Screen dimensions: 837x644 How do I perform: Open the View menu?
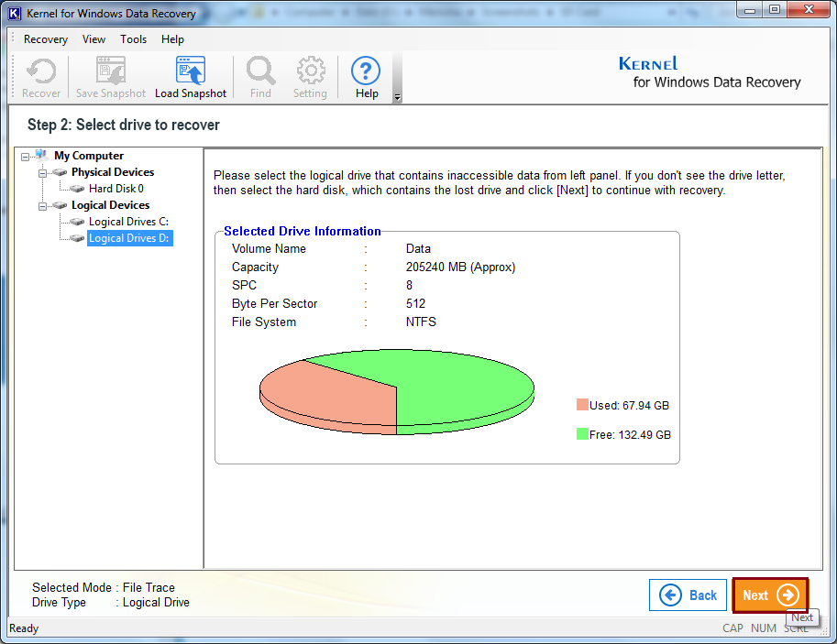pyautogui.click(x=94, y=39)
